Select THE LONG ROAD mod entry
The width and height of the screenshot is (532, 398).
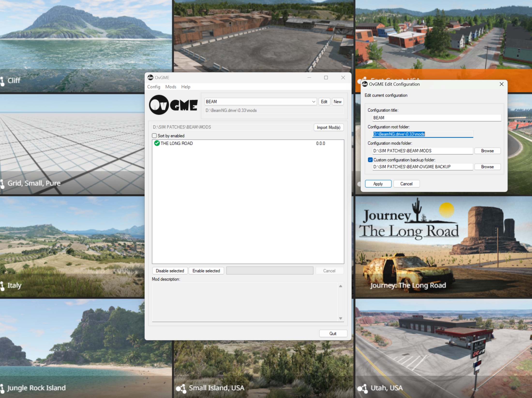tap(177, 143)
